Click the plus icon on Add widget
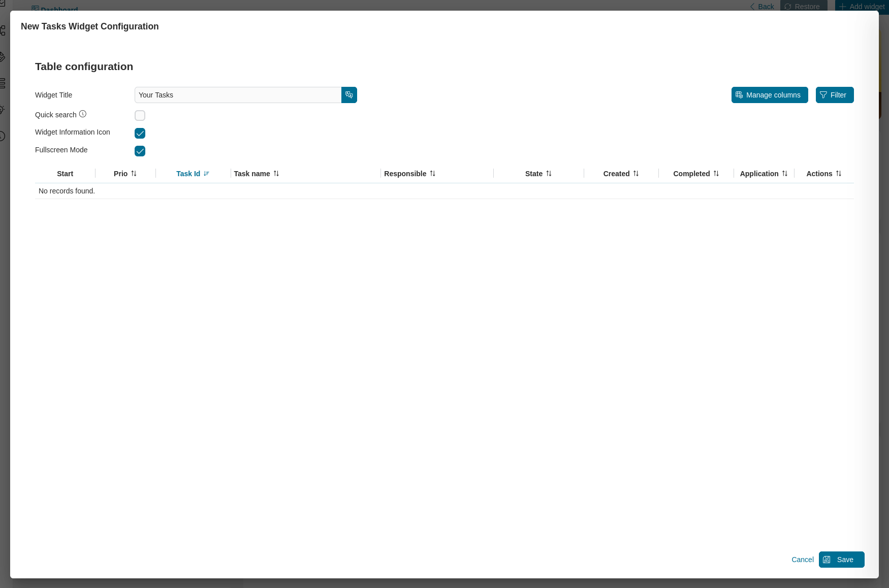 pyautogui.click(x=843, y=7)
